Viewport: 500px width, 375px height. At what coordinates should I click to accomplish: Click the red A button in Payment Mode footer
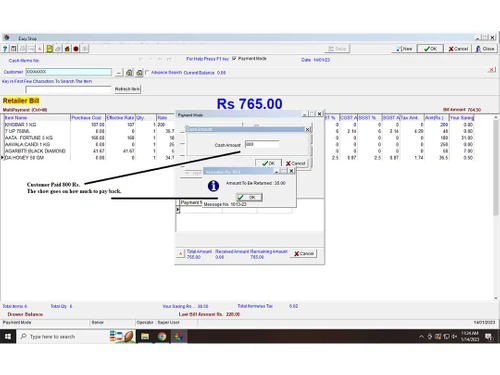point(180,254)
